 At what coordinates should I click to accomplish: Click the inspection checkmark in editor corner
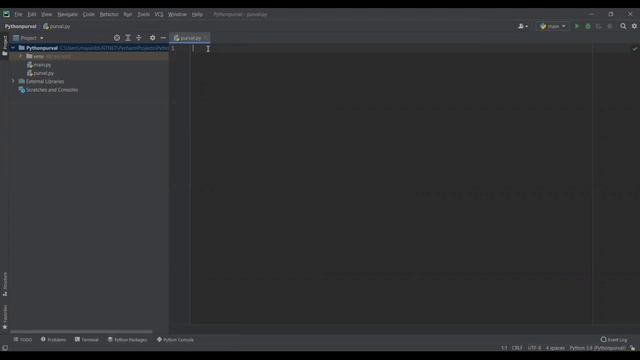[635, 49]
